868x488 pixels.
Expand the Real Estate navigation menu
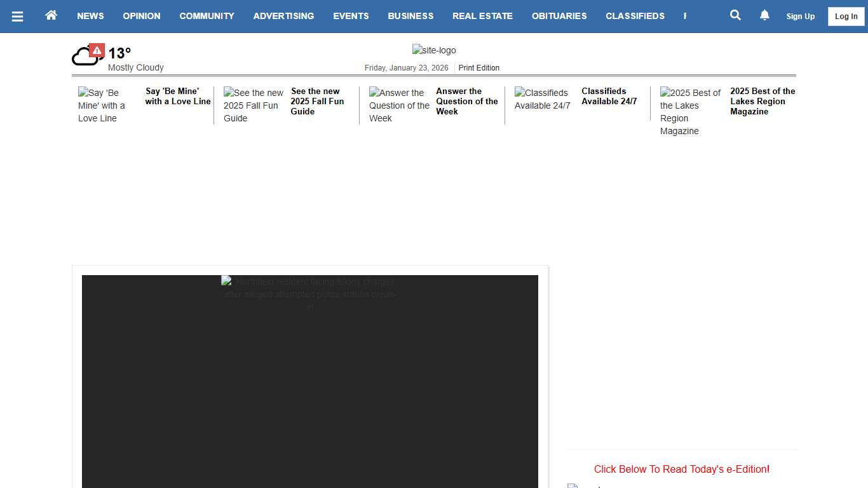pyautogui.click(x=482, y=16)
